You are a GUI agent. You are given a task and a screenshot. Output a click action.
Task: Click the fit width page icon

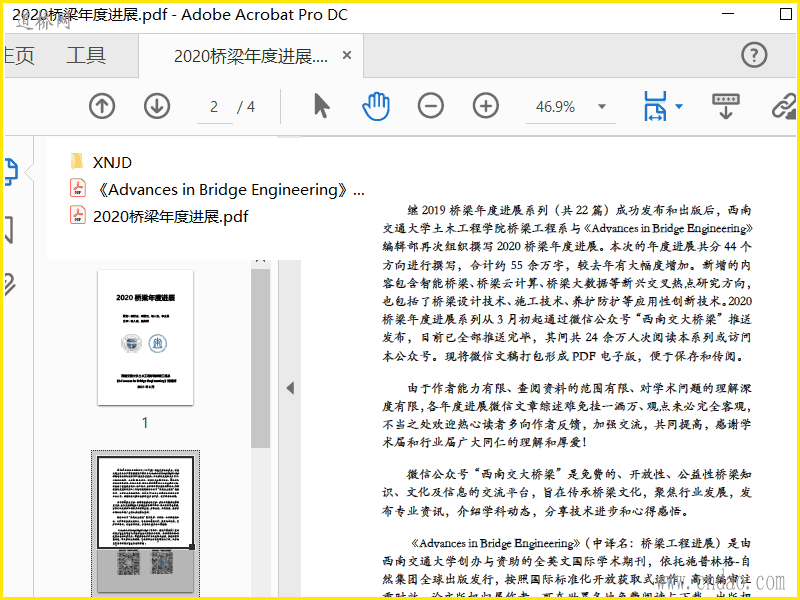(x=655, y=106)
